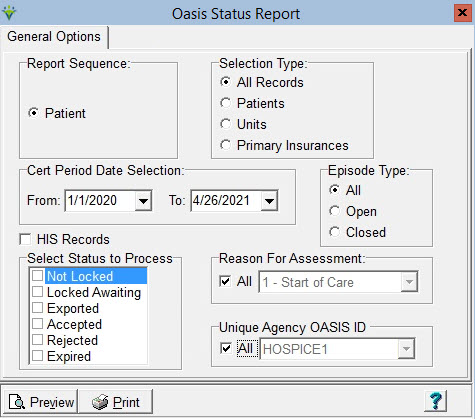Viewport: 475px width, 419px height.
Task: Close the Oasis Status Report window
Action: [462, 13]
